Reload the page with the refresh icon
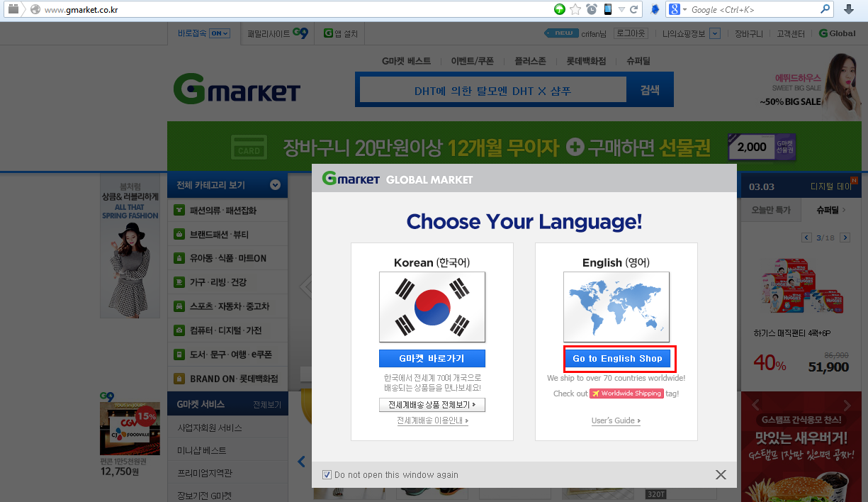 634,9
